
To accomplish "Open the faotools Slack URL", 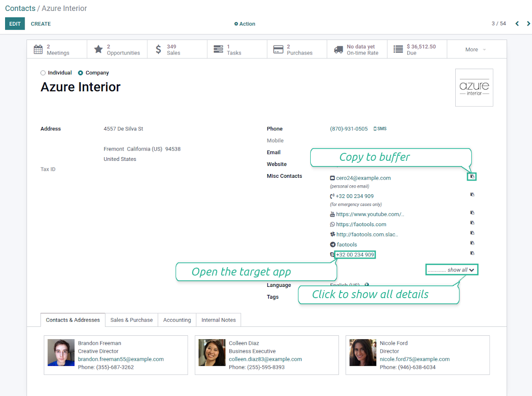I will (x=367, y=234).
